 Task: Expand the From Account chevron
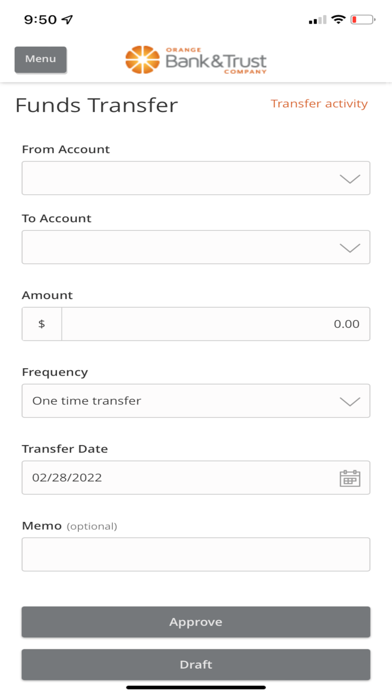point(350,178)
